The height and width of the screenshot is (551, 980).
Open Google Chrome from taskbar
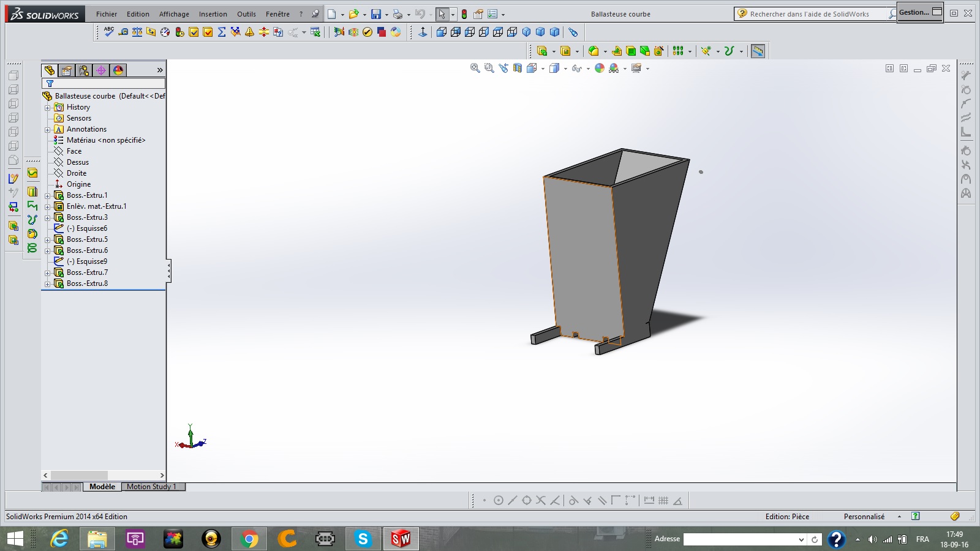tap(249, 539)
